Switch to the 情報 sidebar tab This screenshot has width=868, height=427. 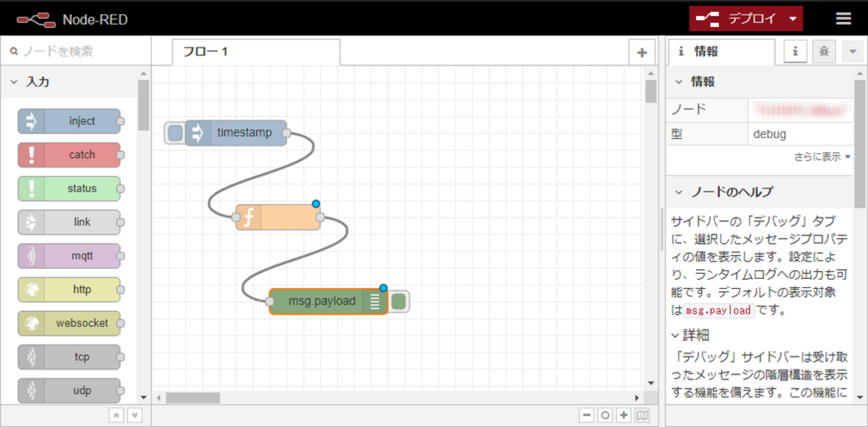tap(720, 51)
